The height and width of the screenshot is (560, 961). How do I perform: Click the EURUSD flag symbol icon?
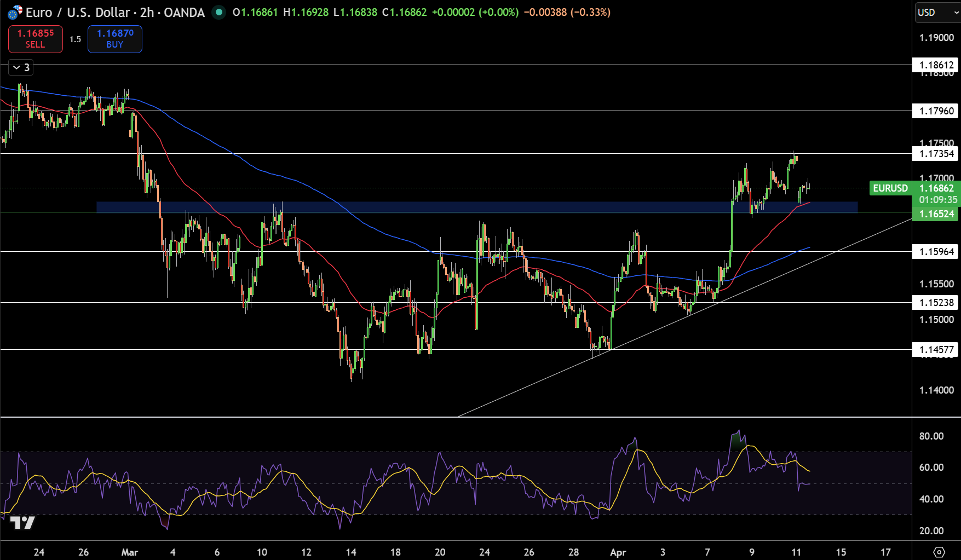[15, 12]
